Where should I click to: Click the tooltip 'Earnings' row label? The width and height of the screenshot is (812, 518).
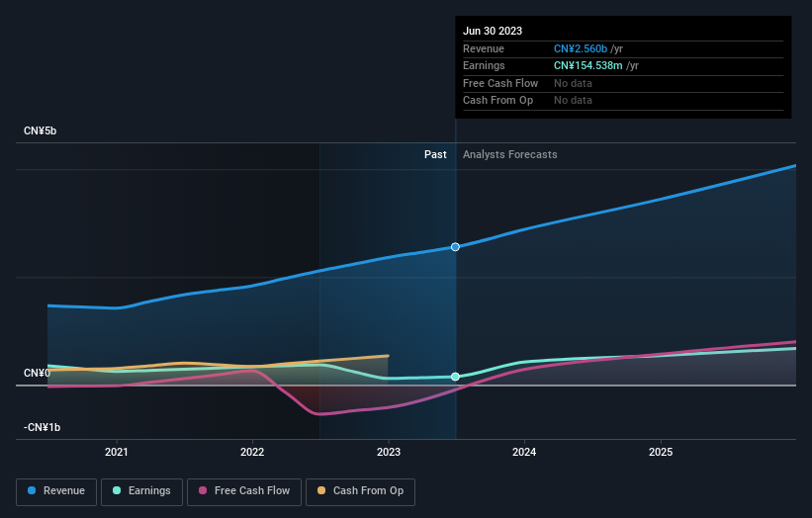pos(484,65)
